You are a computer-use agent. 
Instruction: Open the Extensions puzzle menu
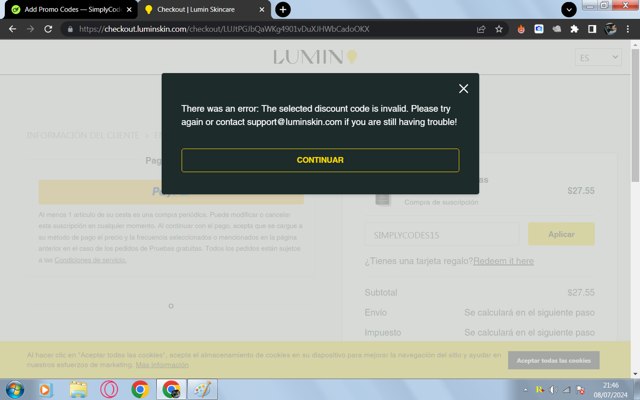[x=574, y=29]
